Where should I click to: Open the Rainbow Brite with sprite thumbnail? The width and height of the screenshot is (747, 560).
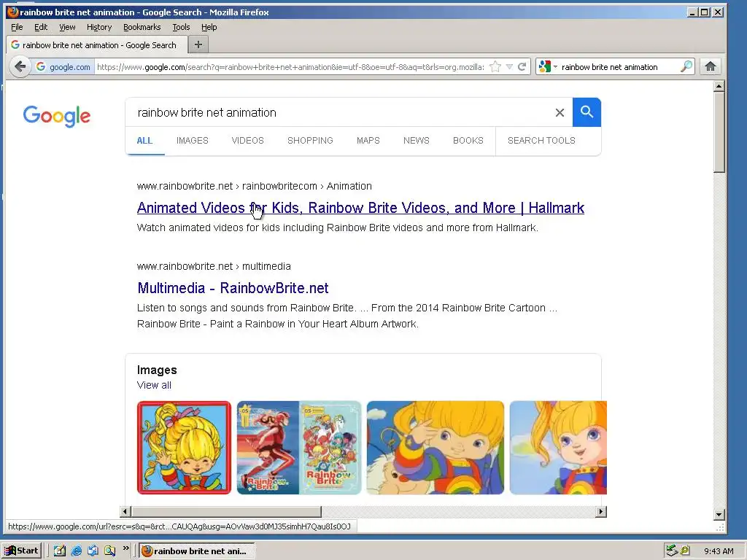pyautogui.click(x=436, y=448)
